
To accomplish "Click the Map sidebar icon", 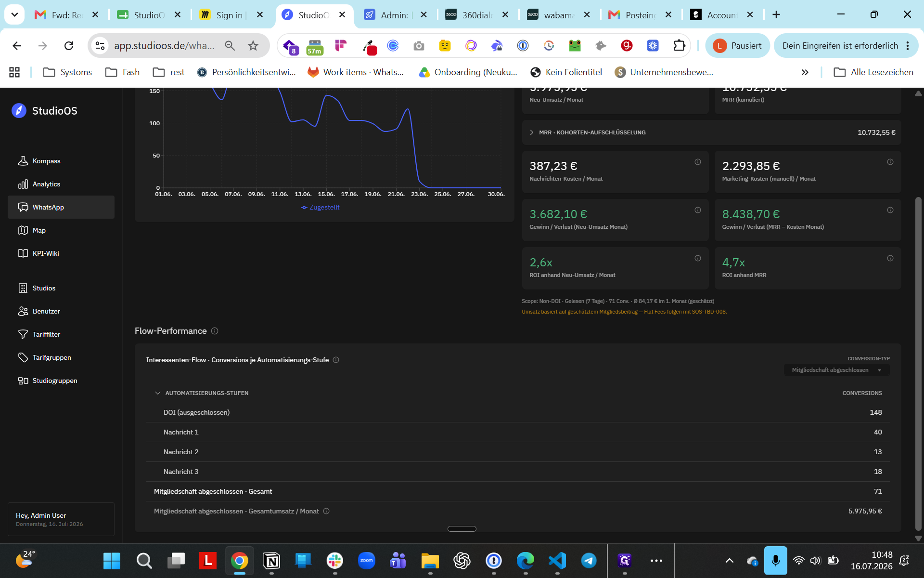I will click(23, 230).
